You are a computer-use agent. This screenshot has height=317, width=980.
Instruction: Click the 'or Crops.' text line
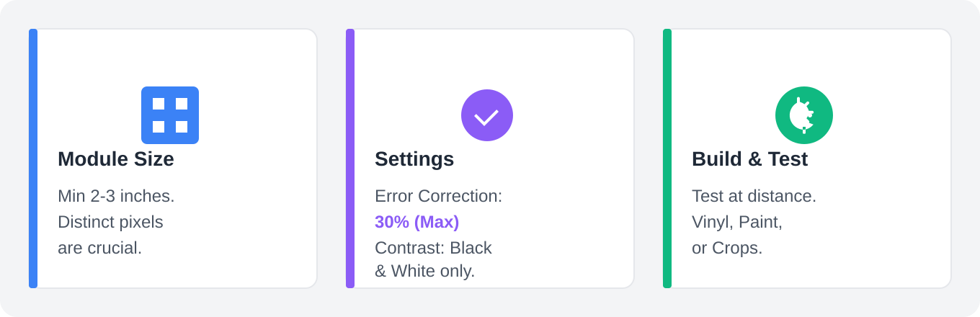(x=727, y=248)
